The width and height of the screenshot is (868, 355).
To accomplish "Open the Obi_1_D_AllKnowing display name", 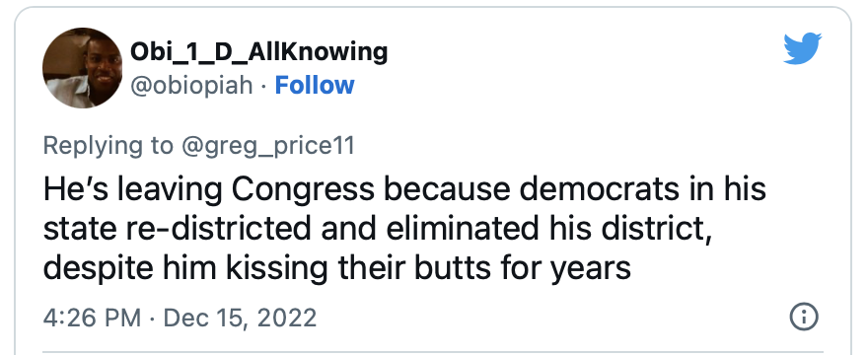I will click(x=259, y=52).
